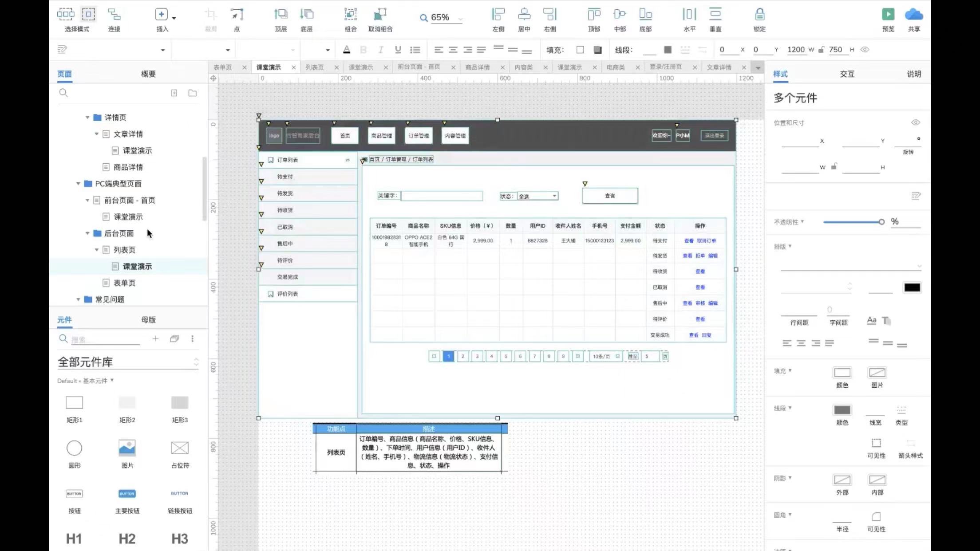Distribute horizontally with 水平 icon
Image resolution: width=980 pixels, height=551 pixels.
tap(689, 15)
